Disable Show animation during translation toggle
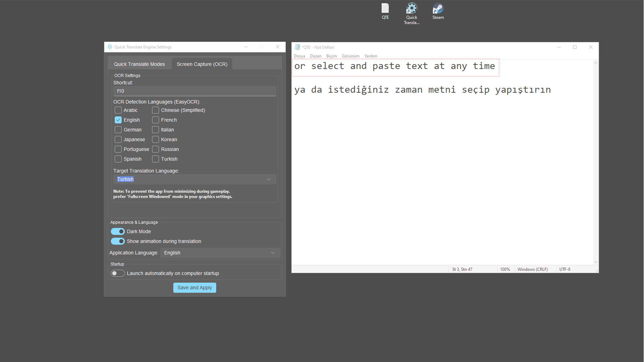This screenshot has height=362, width=644. click(x=118, y=241)
